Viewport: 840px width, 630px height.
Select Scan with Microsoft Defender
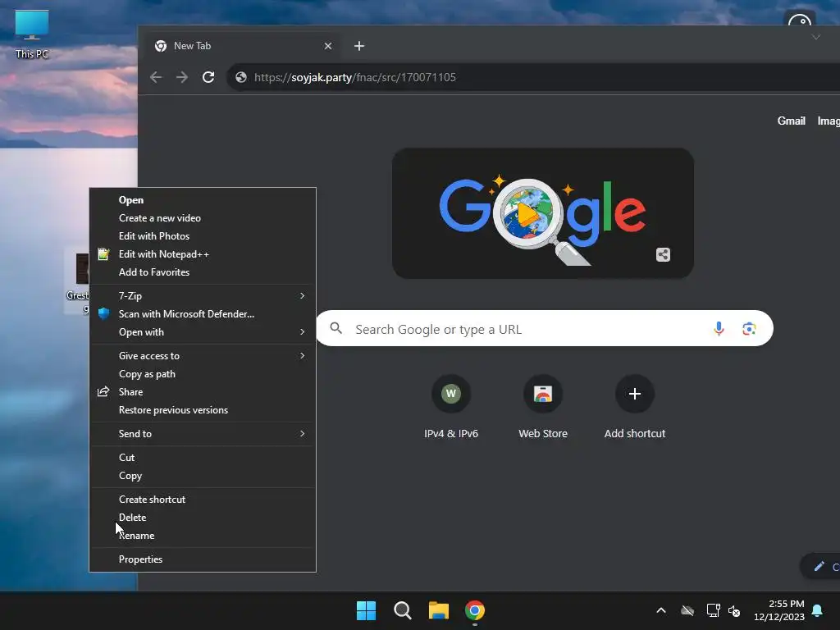point(203,314)
